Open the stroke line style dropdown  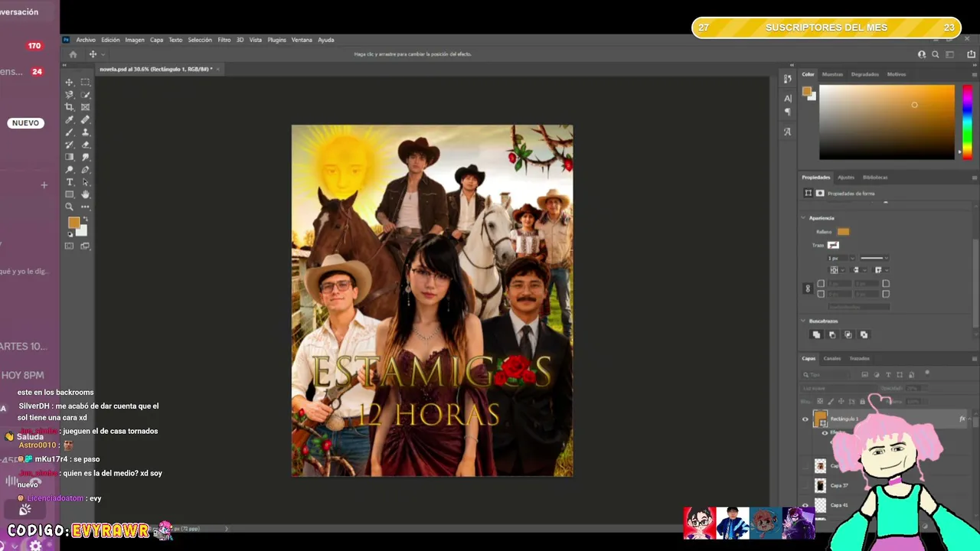coord(874,258)
